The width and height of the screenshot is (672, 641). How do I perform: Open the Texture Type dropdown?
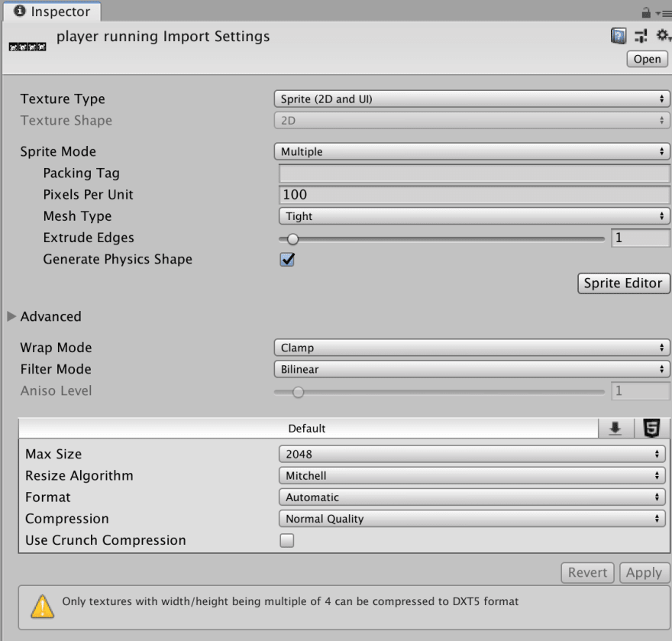[x=471, y=99]
